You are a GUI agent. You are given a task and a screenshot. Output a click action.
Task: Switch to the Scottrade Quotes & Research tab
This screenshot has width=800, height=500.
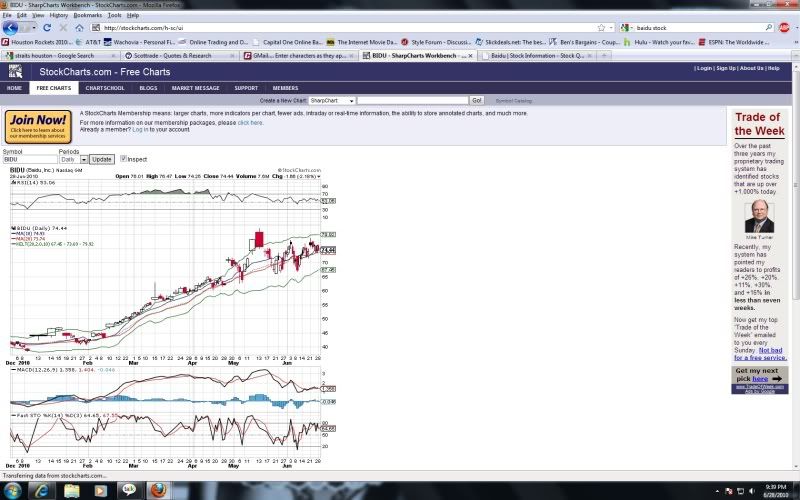pos(180,55)
